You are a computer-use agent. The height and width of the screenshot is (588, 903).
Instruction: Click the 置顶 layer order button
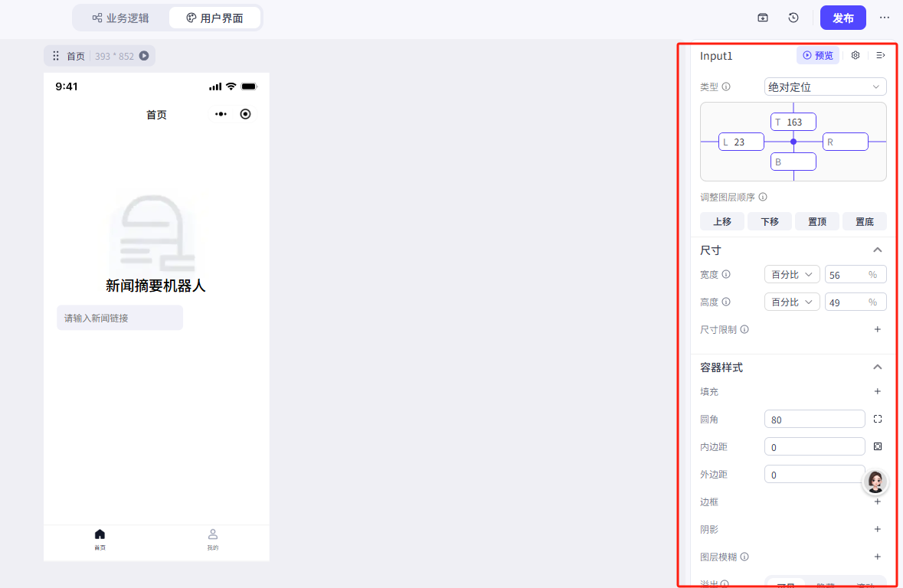[x=816, y=221]
